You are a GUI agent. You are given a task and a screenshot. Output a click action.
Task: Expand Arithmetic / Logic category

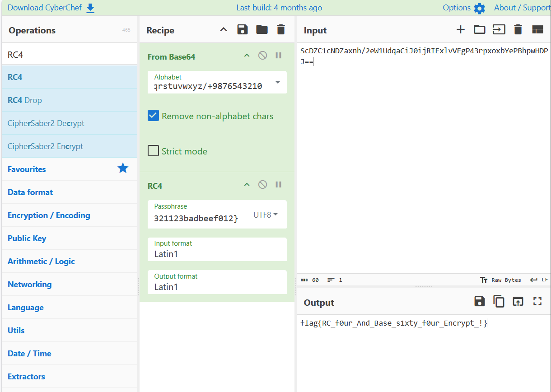(70, 261)
